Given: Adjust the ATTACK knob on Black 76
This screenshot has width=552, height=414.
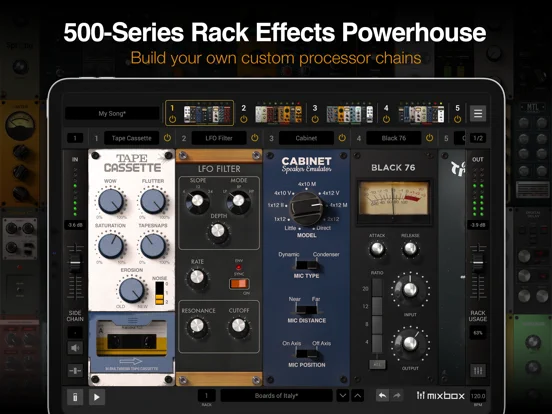Looking at the screenshot, I should pos(377,249).
